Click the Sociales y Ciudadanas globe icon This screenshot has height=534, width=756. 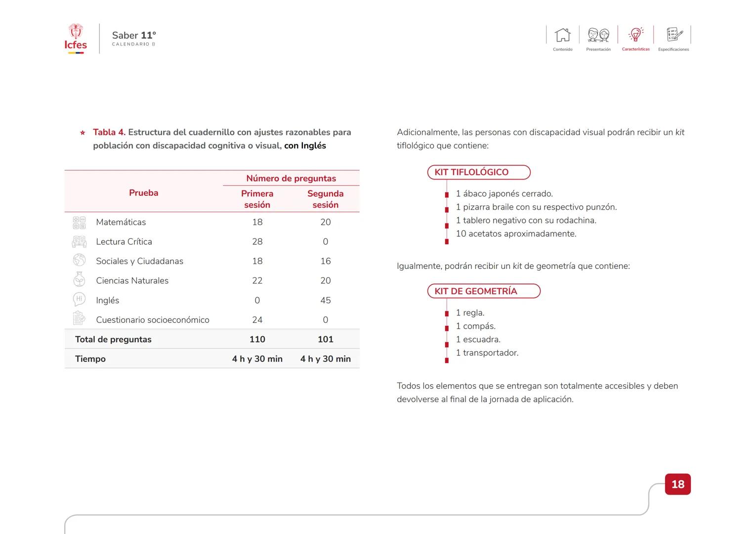point(79,261)
